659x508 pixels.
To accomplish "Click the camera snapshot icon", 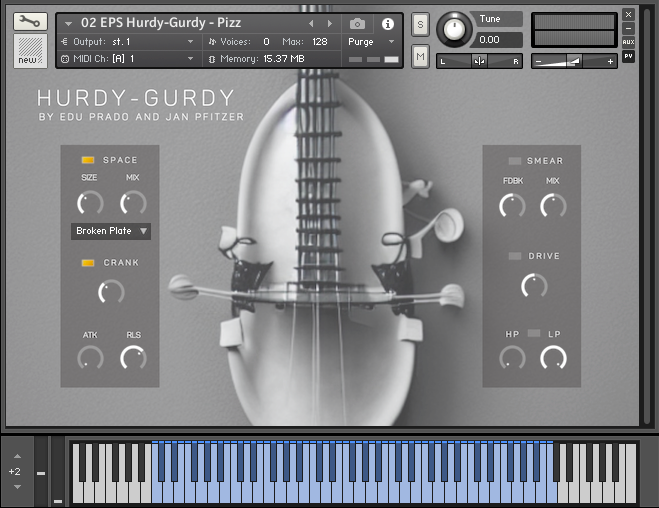I will point(358,23).
